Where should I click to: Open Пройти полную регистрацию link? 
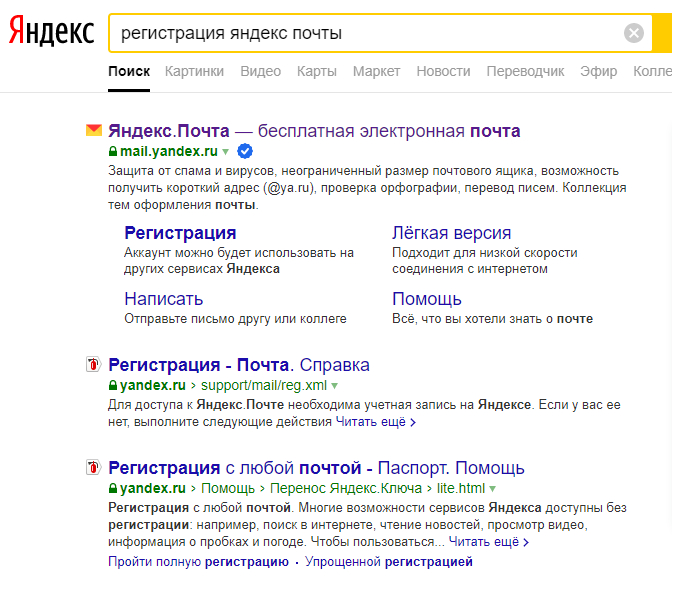tap(198, 561)
